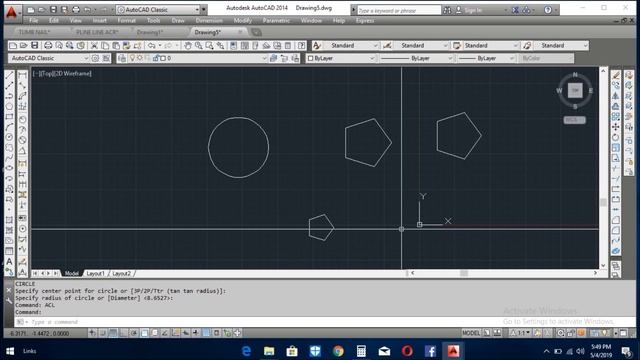Open the Dimension menu
This screenshot has height=360, width=640.
209,20
